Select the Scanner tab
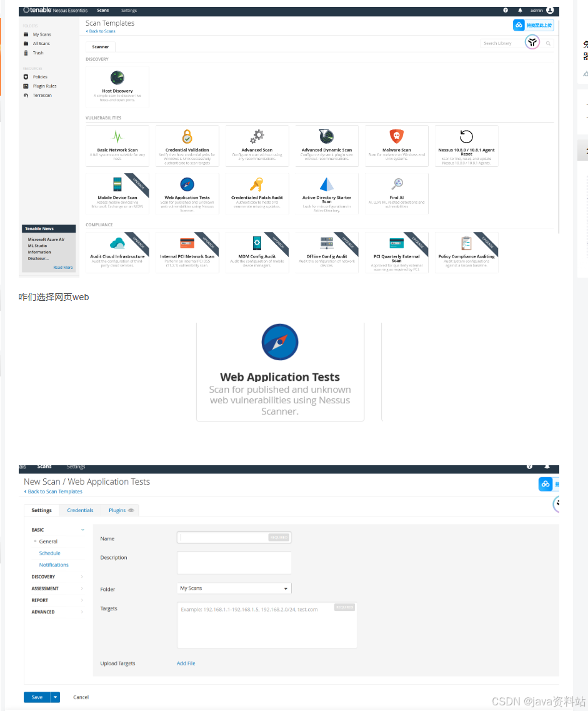Viewport: 588px width, 711px height. pos(101,47)
